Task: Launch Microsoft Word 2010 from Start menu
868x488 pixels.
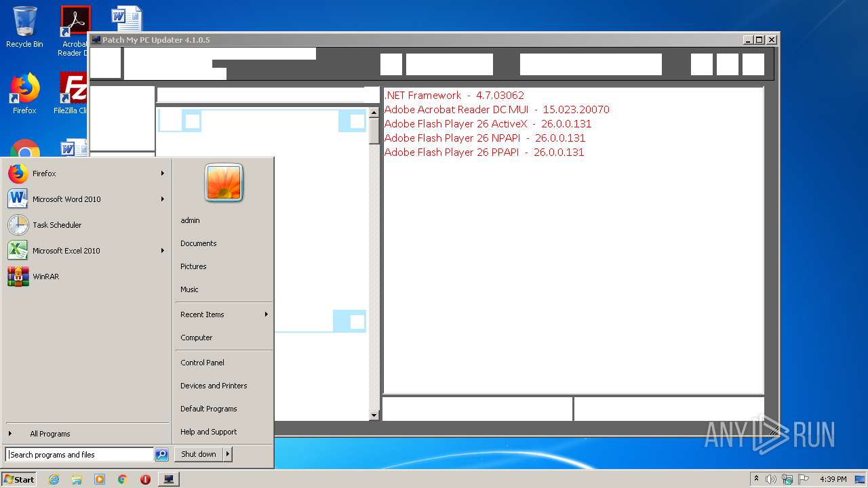Action: [86, 199]
